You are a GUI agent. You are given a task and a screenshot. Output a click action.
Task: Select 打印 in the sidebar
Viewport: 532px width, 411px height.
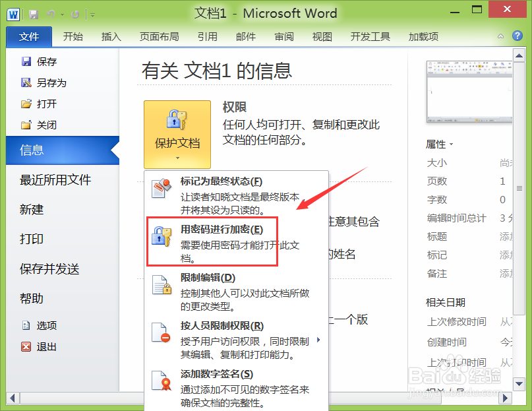[x=32, y=239]
